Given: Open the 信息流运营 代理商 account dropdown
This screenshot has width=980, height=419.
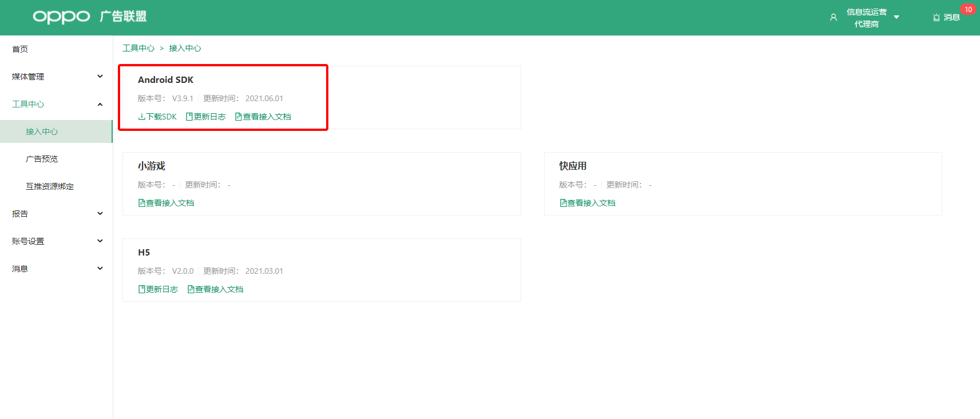Looking at the screenshot, I should [896, 17].
